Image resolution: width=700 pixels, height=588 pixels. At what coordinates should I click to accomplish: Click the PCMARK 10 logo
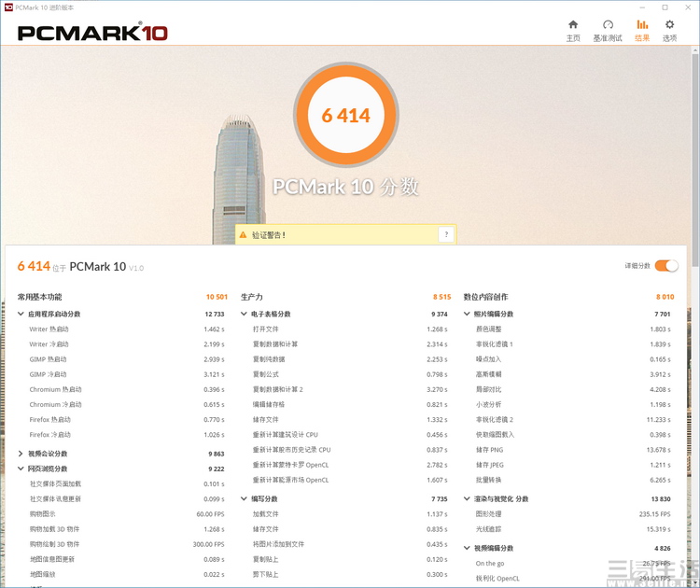click(92, 33)
